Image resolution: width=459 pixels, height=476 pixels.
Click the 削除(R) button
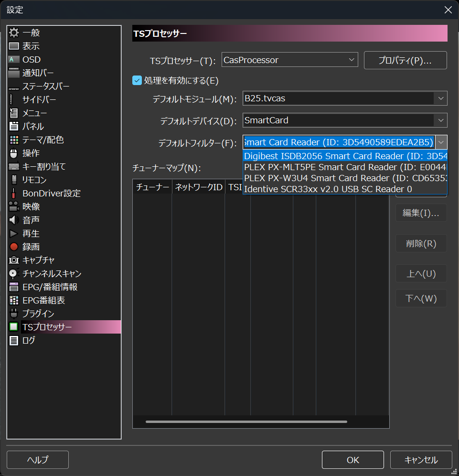tap(421, 243)
